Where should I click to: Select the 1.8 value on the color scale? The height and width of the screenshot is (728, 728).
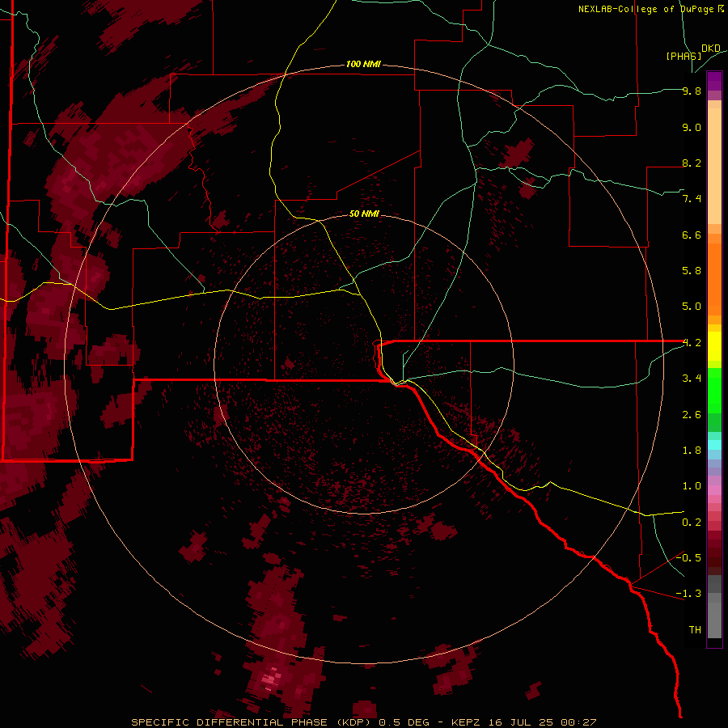[x=692, y=451]
